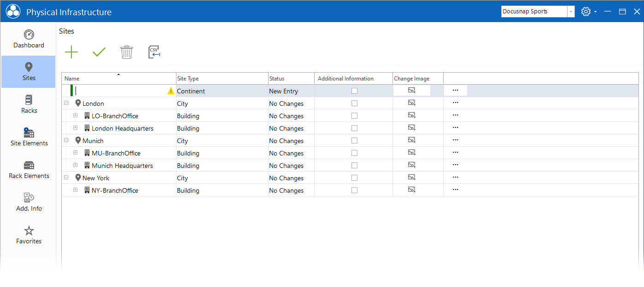Viewport: 644px width, 287px height.
Task: Open the settings gear menu
Action: [588, 11]
